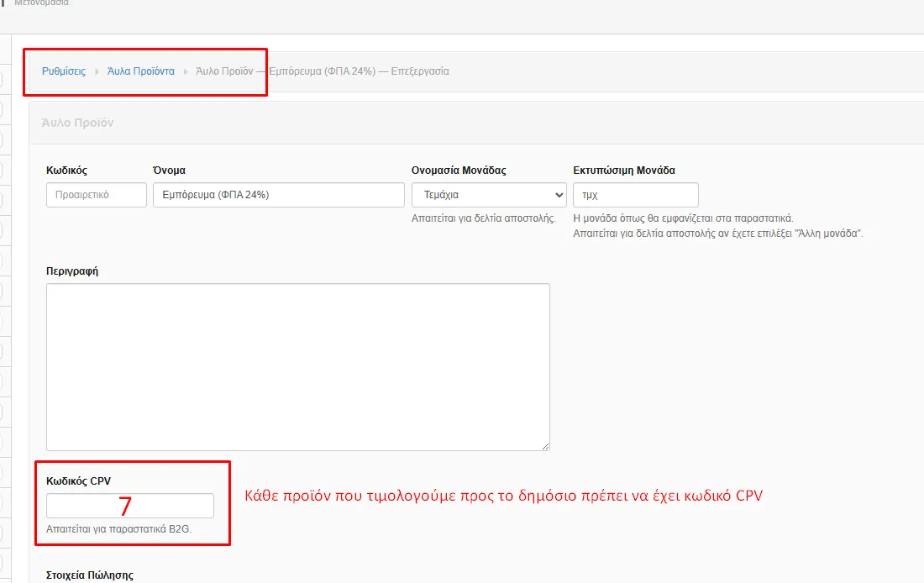Image resolution: width=924 pixels, height=583 pixels.
Task: Click the Όνομα field containing Εμπόρευμα (ΦΠΑ 24%)
Action: [x=278, y=195]
